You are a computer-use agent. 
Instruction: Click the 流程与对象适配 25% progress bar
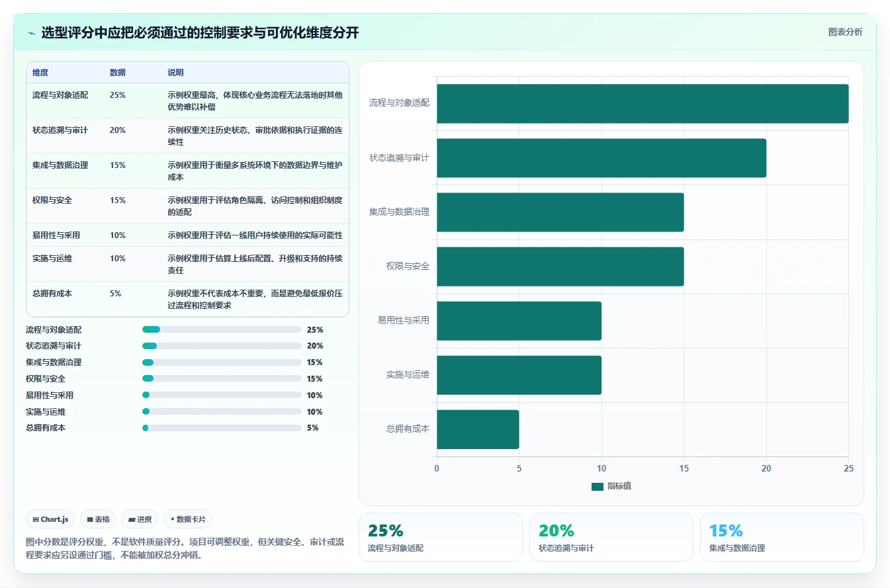(222, 329)
